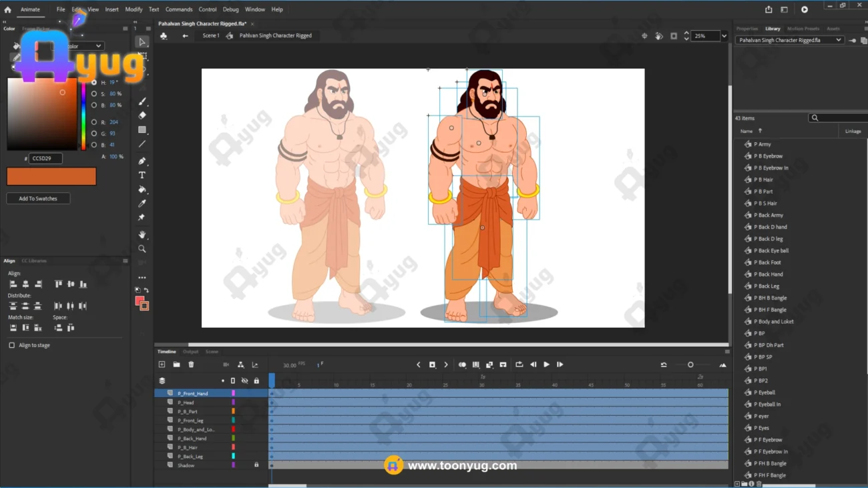This screenshot has width=868, height=488.
Task: Activate the Hand tool
Action: 142,235
